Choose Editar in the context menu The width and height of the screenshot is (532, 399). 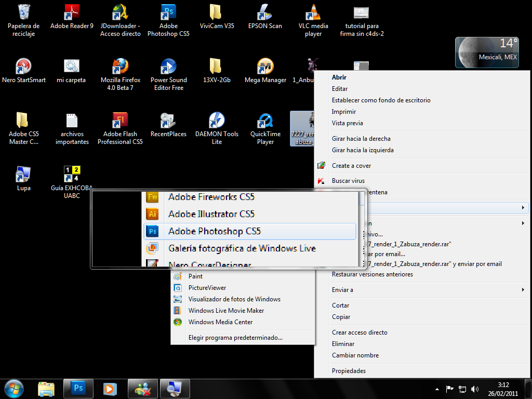[x=422, y=89]
